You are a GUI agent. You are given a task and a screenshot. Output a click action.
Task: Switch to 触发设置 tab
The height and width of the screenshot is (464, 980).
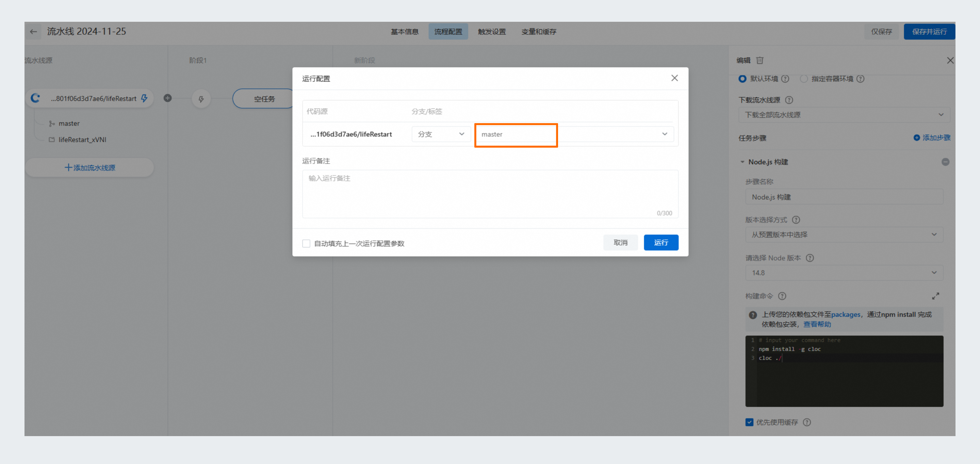491,32
